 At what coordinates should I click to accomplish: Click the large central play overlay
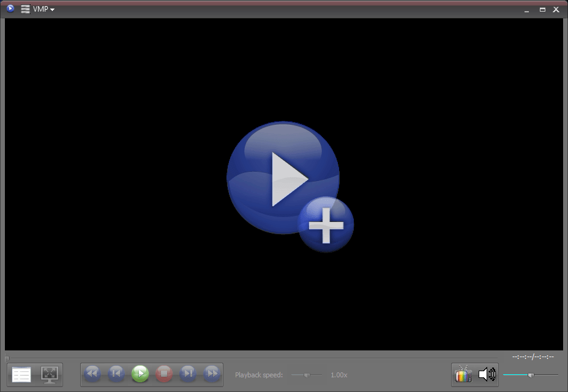click(x=282, y=177)
